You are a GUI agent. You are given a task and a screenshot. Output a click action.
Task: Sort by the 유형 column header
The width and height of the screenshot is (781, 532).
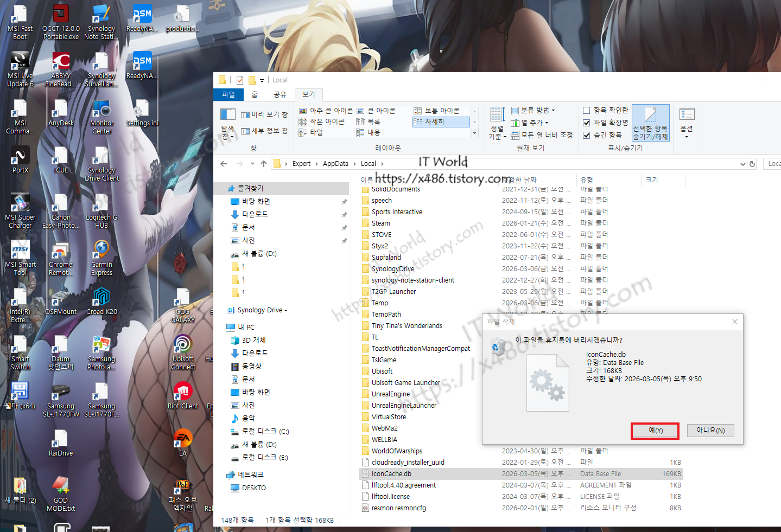(x=608, y=180)
